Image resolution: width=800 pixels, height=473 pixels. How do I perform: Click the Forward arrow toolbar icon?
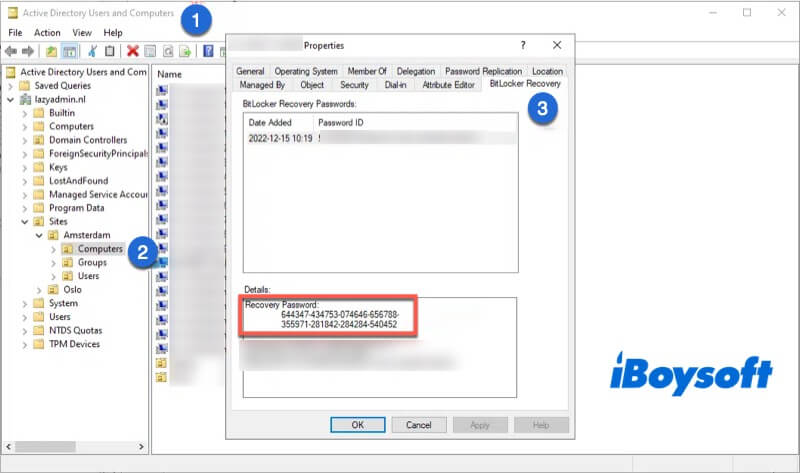click(28, 51)
